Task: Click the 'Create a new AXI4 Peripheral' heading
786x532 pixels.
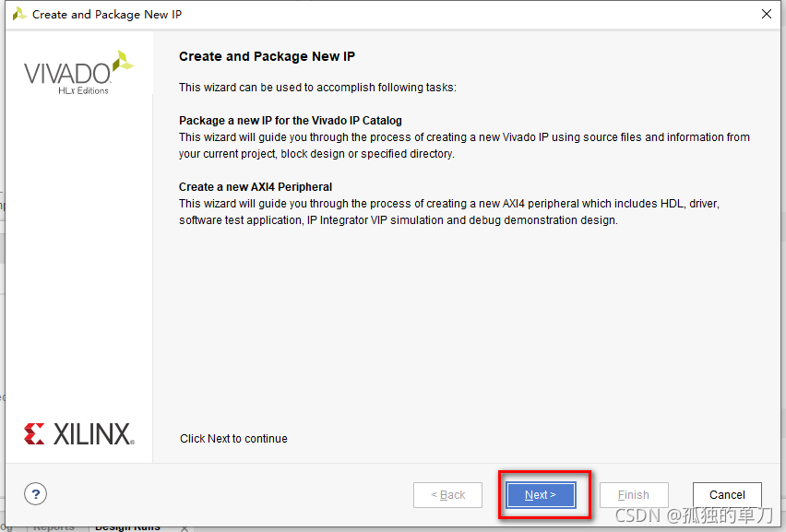Action: point(255,187)
